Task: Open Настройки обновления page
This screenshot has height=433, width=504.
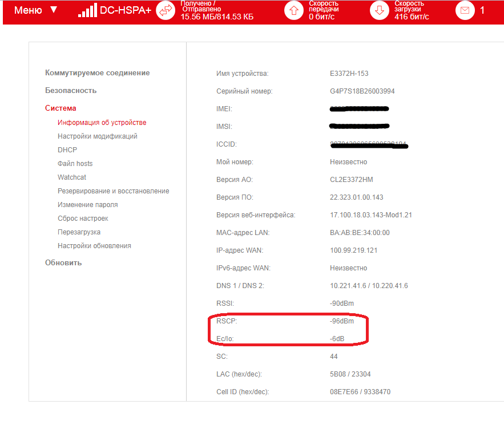Action: pos(94,246)
